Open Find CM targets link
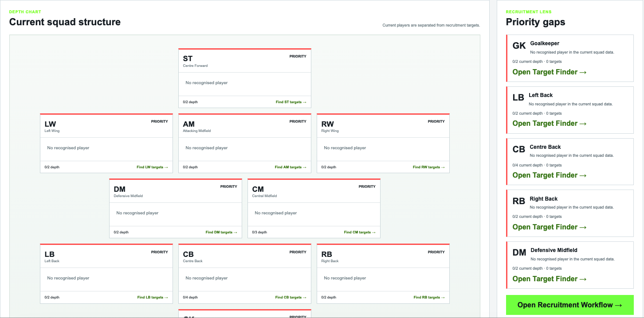Viewport: 644px width, 318px height. coord(360,232)
